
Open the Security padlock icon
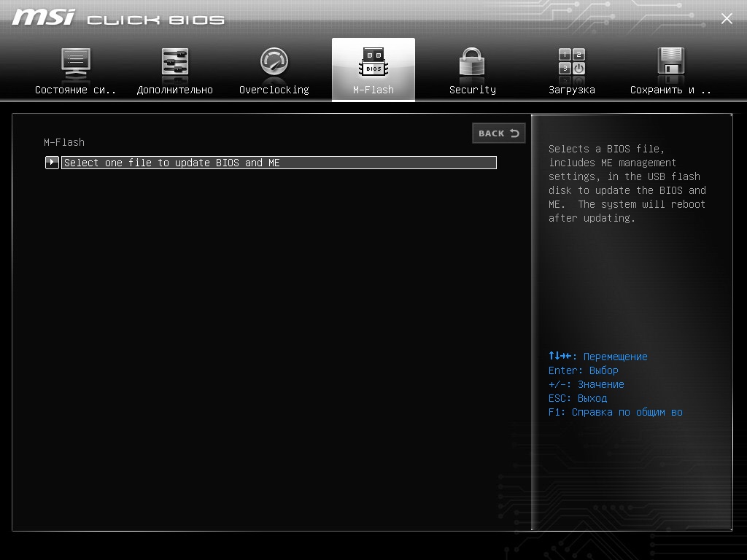coord(472,62)
